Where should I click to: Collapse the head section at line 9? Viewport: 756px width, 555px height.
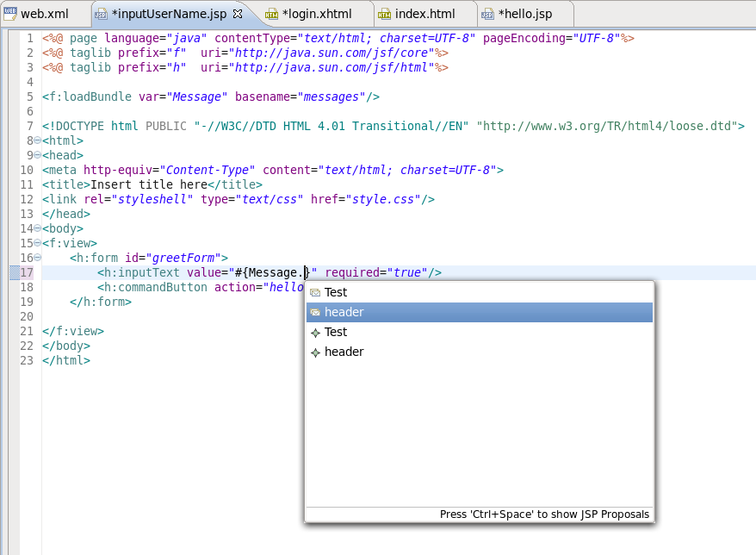point(38,155)
